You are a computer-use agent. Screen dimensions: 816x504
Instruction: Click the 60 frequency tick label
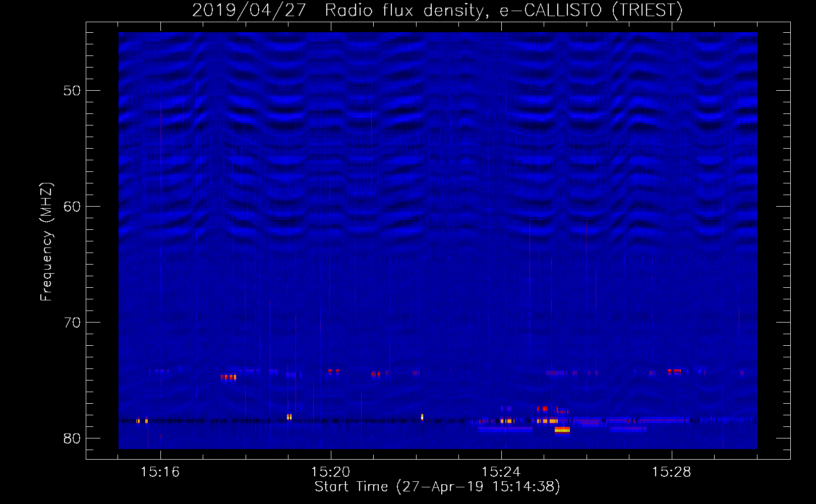coord(72,207)
